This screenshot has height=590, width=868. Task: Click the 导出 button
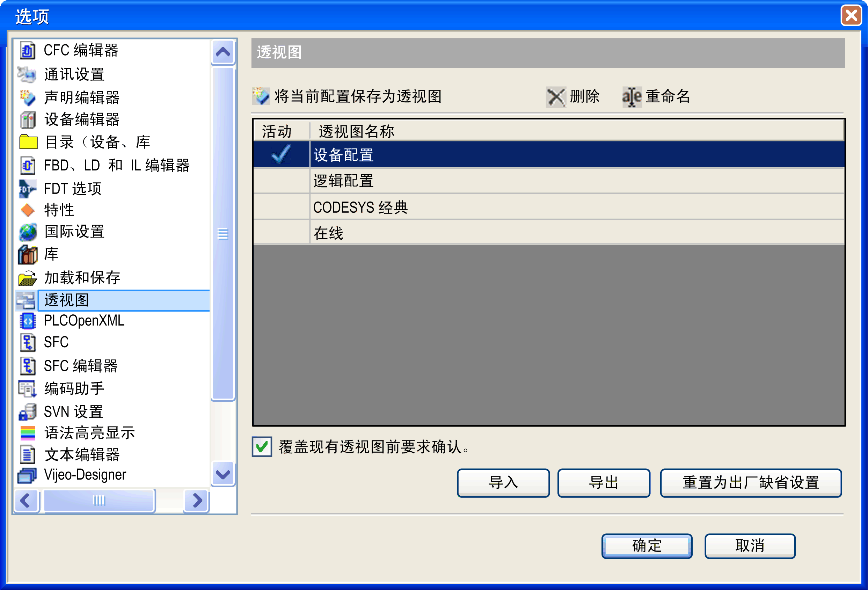pos(604,483)
